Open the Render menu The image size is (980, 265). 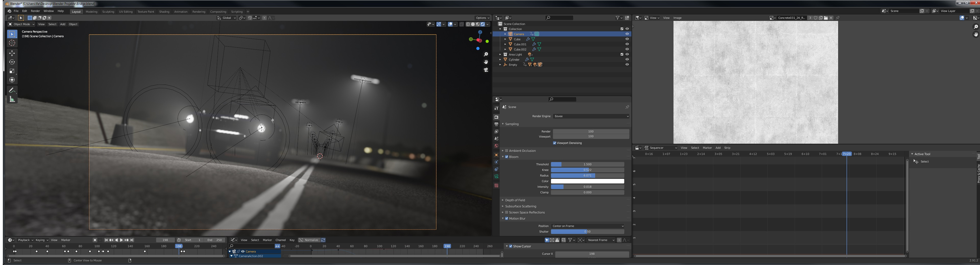[35, 11]
